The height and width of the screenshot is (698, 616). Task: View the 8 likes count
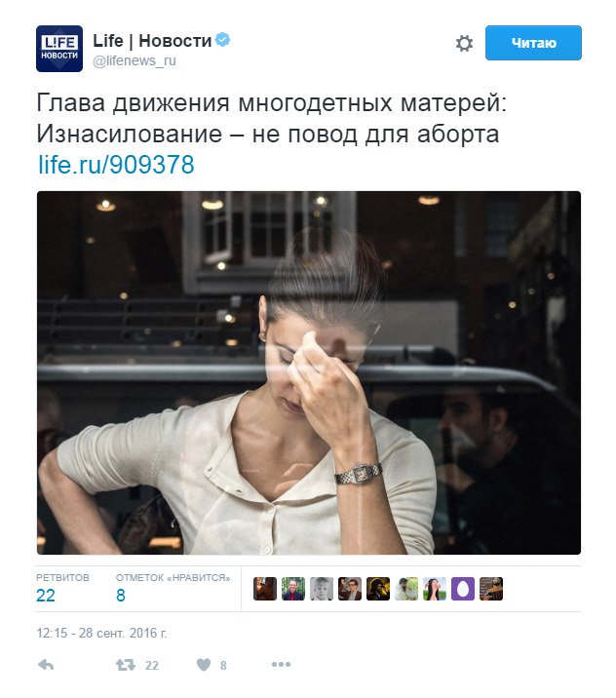click(x=121, y=596)
